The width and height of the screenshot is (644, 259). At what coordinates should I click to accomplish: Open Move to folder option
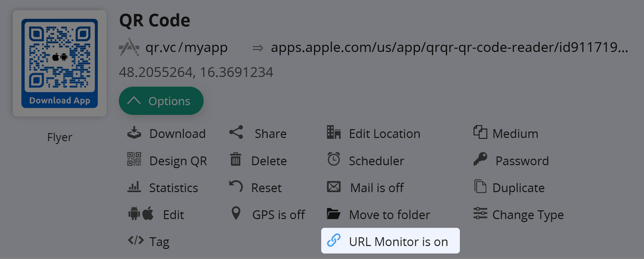[389, 215]
